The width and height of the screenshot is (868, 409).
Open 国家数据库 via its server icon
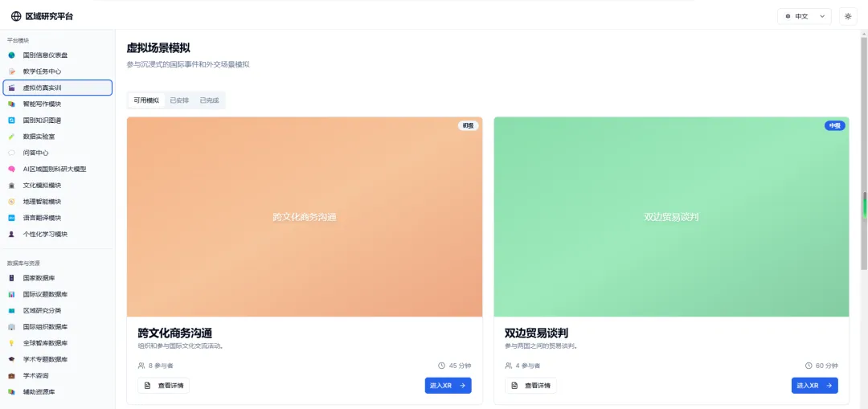point(11,278)
